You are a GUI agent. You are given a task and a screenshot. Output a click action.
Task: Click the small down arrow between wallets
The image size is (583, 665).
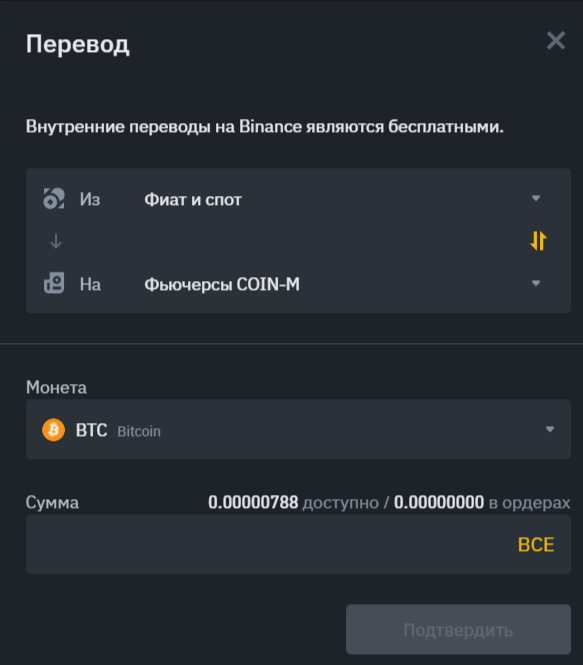(x=56, y=241)
